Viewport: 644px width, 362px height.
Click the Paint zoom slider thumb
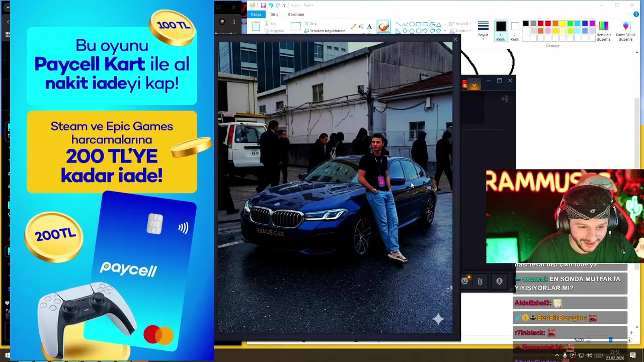[x=610, y=340]
